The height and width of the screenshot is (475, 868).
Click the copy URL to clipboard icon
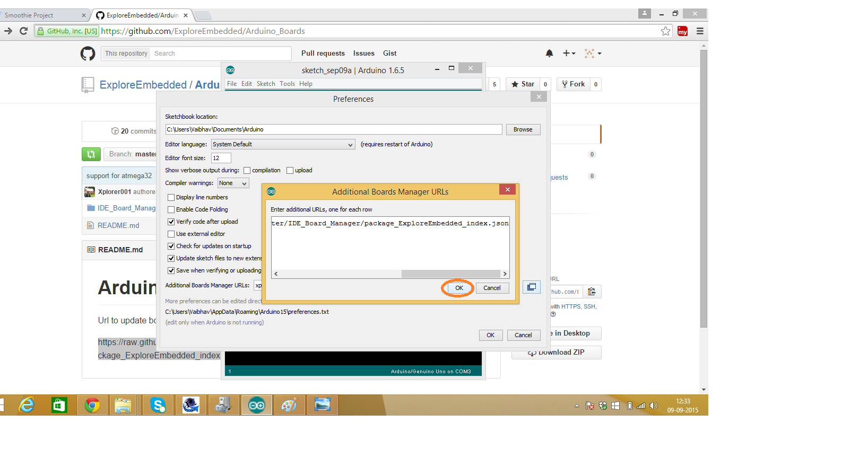tap(592, 292)
